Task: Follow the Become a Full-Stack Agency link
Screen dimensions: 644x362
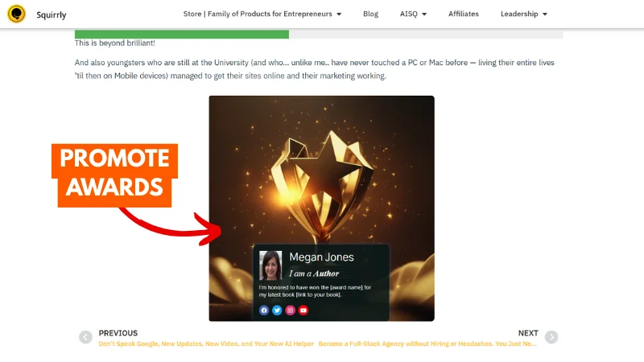Action: pyautogui.click(x=427, y=344)
